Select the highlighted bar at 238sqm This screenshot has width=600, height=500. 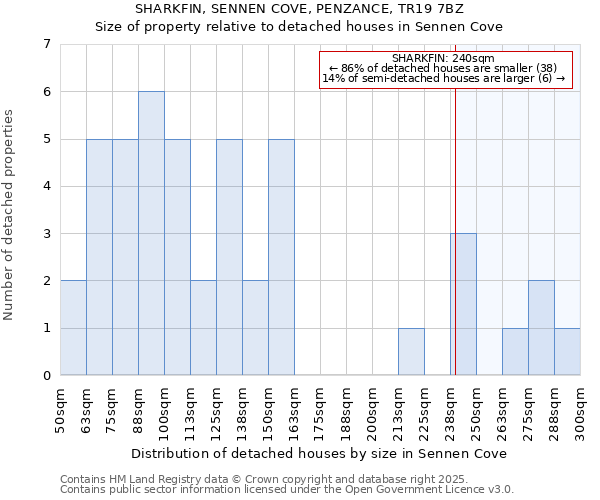point(464,304)
